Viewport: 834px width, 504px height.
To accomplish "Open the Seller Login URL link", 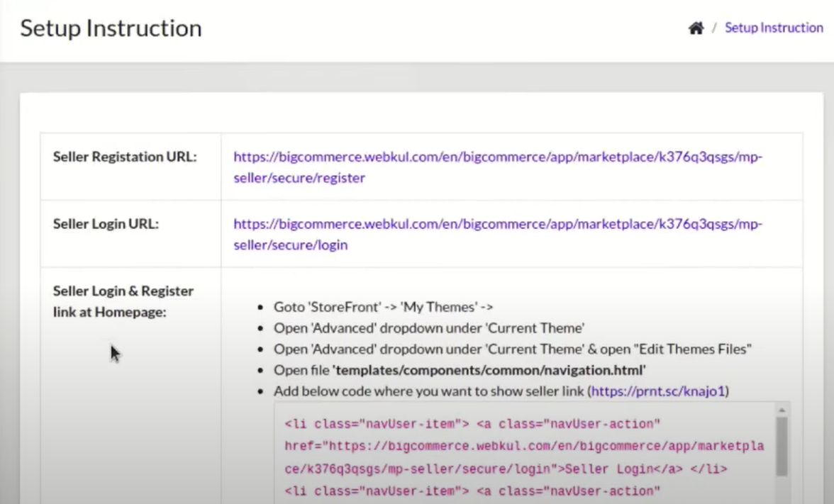I will [x=498, y=234].
